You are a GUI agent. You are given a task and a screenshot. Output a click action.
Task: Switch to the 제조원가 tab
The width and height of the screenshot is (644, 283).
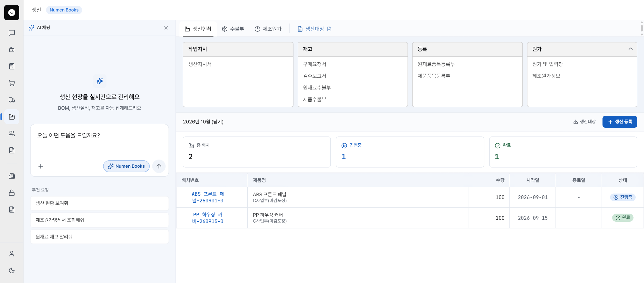coord(268,29)
